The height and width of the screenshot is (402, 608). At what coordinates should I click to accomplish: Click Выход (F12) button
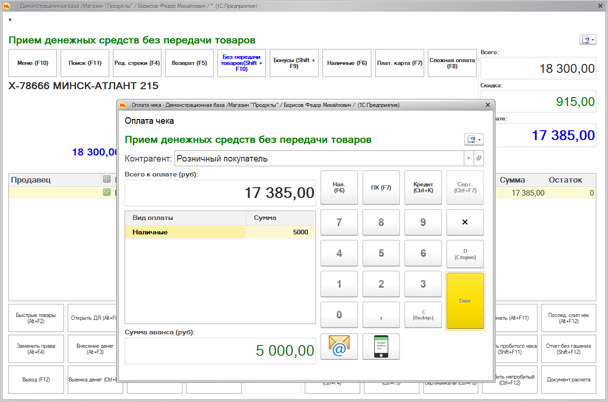36,380
